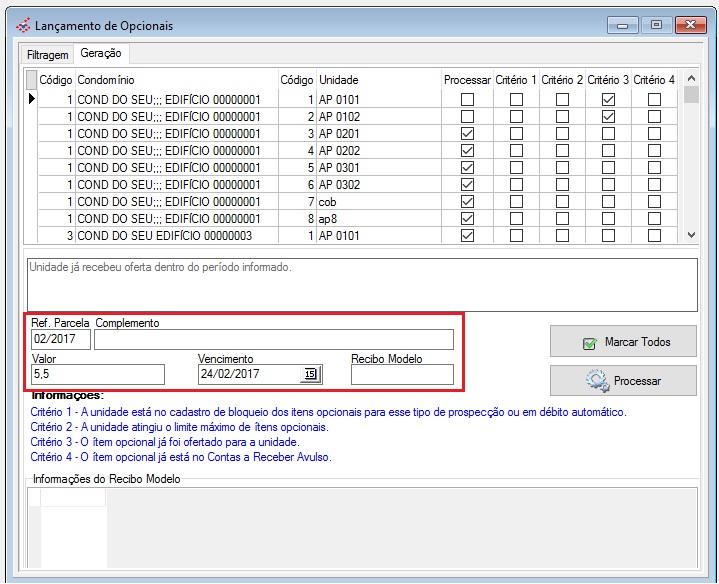Open the Vencimento calendar date picker
Image resolution: width=719 pixels, height=584 pixels.
coord(309,374)
